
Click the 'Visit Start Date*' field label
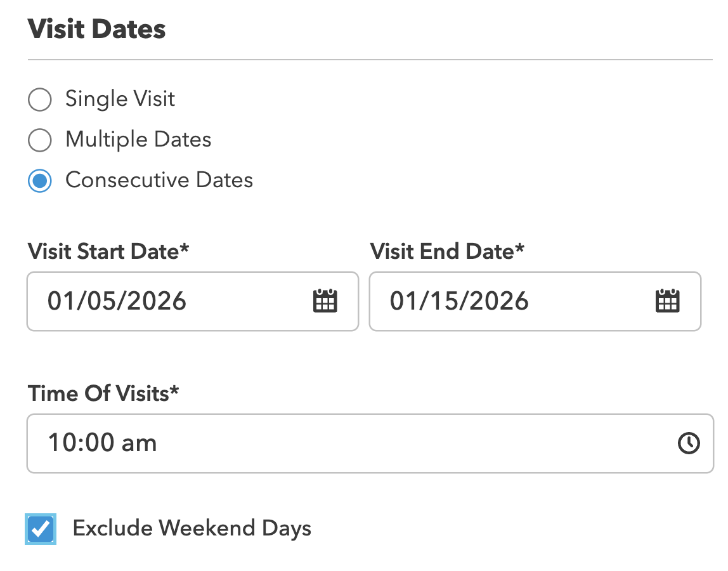click(x=108, y=251)
